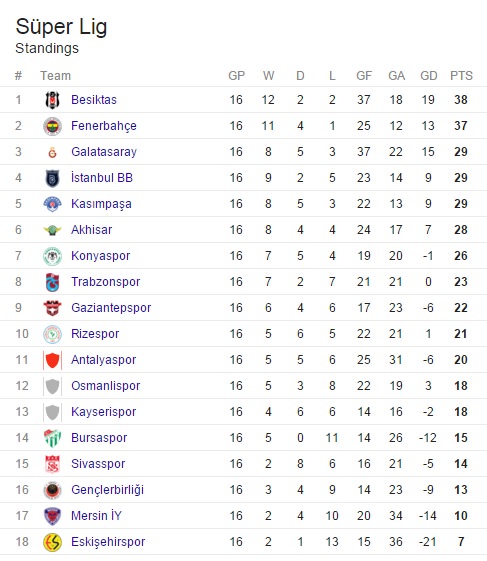Open the Antalyaspor team link
The image size is (487, 561).
coord(103,360)
